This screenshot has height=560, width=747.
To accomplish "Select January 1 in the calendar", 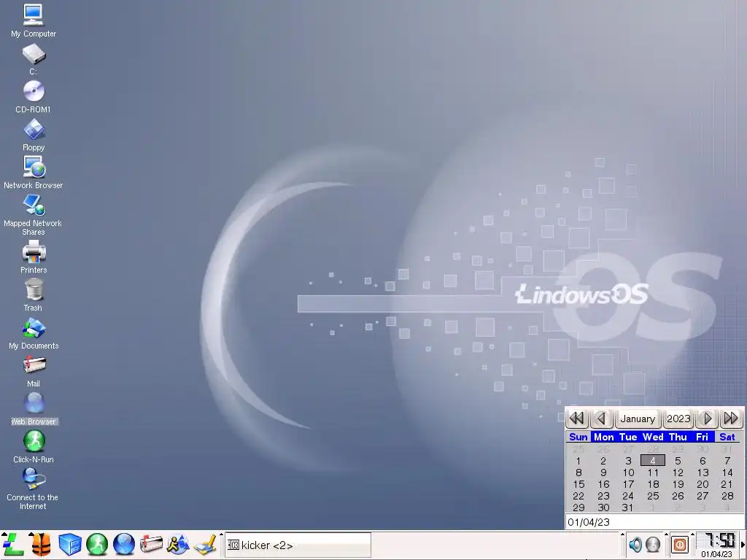I will (578, 461).
